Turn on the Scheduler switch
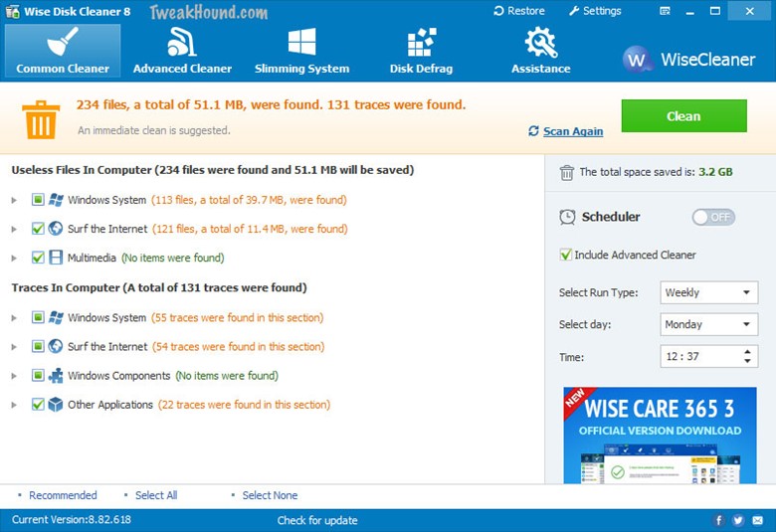The width and height of the screenshot is (776, 532). [713, 217]
